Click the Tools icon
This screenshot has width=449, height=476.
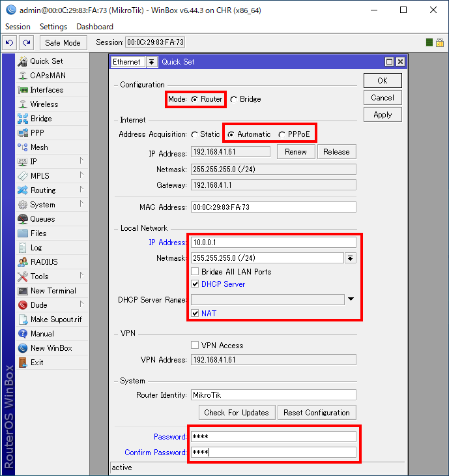(23, 276)
